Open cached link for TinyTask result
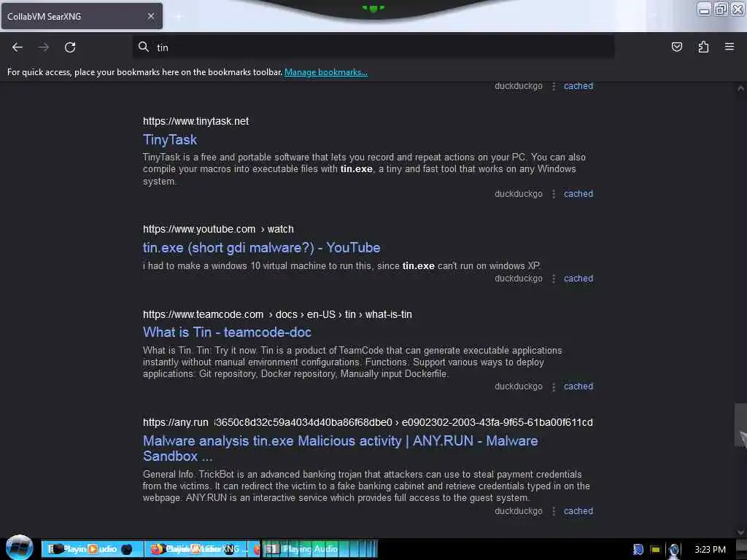 (x=578, y=194)
